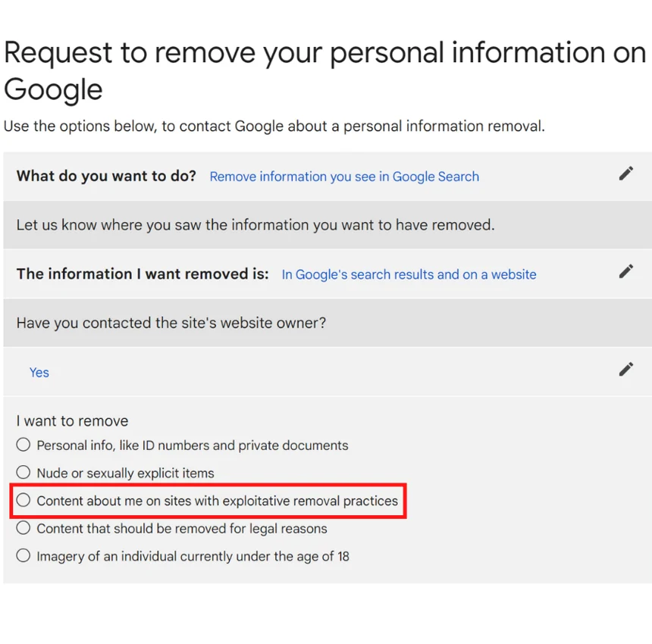Screen dimensions: 652x644
Task: Open 'In Google's search results and on a website' answer
Action: coord(409,274)
